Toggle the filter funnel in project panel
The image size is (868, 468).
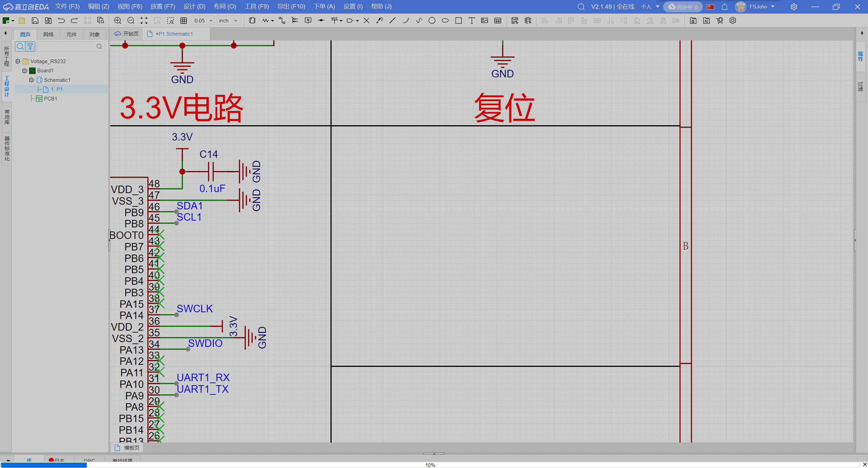(x=30, y=46)
